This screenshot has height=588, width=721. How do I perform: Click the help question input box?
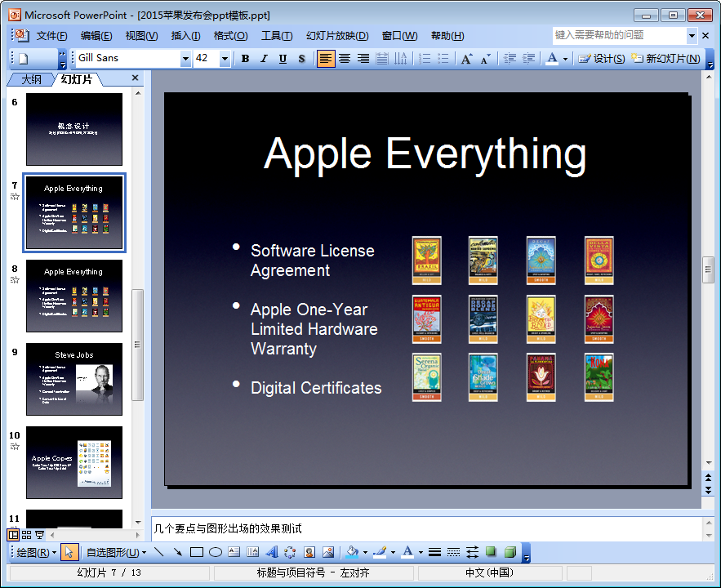point(620,35)
